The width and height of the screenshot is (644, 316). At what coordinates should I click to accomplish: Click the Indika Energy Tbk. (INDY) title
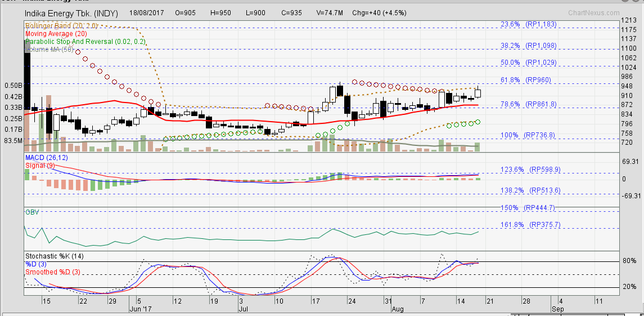[71, 14]
